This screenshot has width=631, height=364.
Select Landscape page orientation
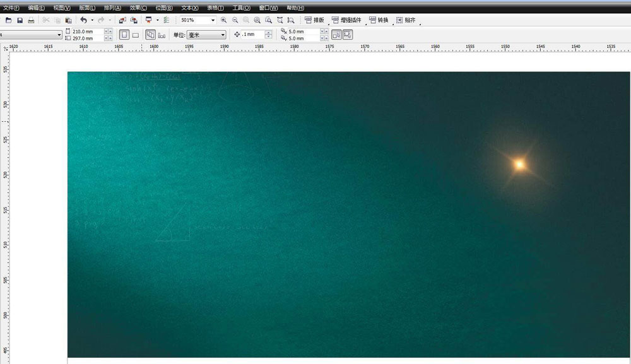point(136,35)
